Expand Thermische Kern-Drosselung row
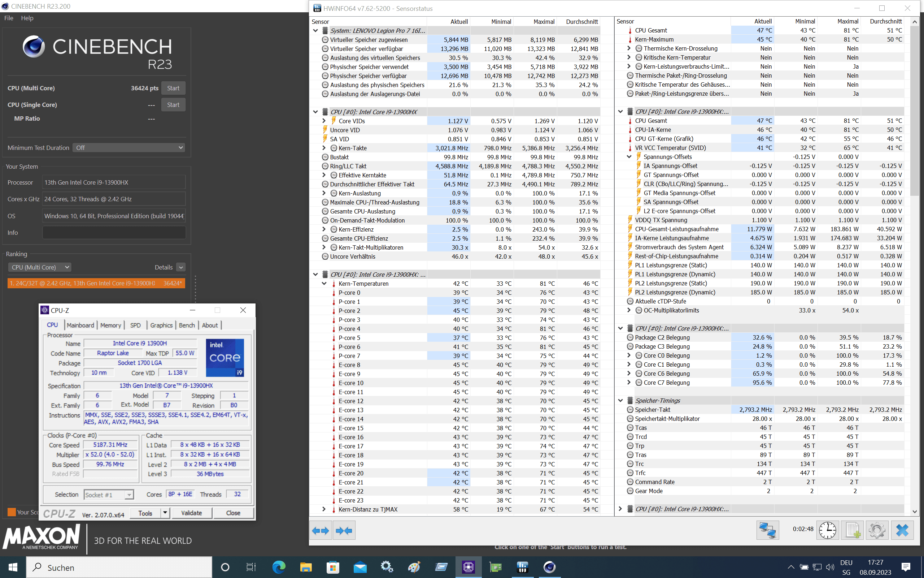This screenshot has width=924, height=578. [629, 48]
